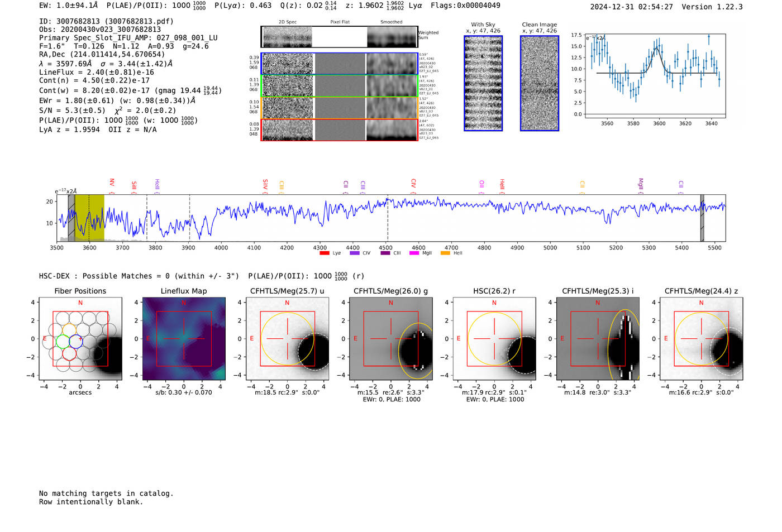Click the OII emission line marker
The width and height of the screenshot is (782, 532).
(481, 185)
